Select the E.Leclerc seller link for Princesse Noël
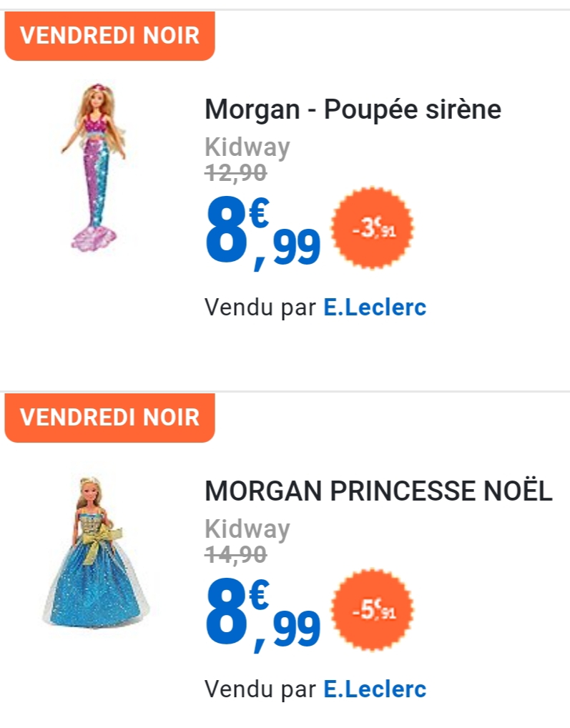This screenshot has width=570, height=728. click(375, 689)
